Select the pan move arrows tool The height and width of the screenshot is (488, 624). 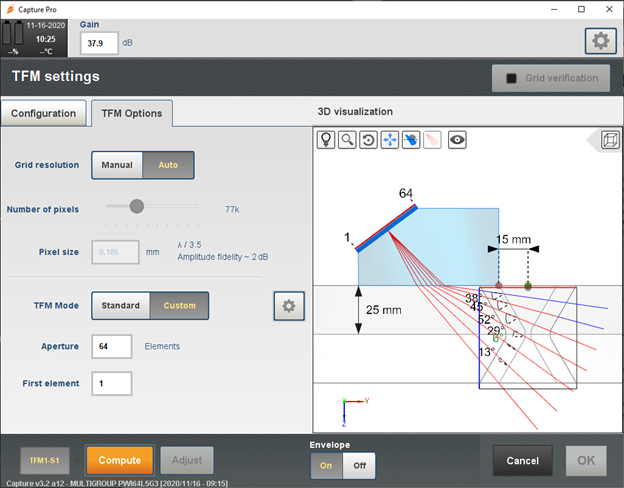coord(390,140)
